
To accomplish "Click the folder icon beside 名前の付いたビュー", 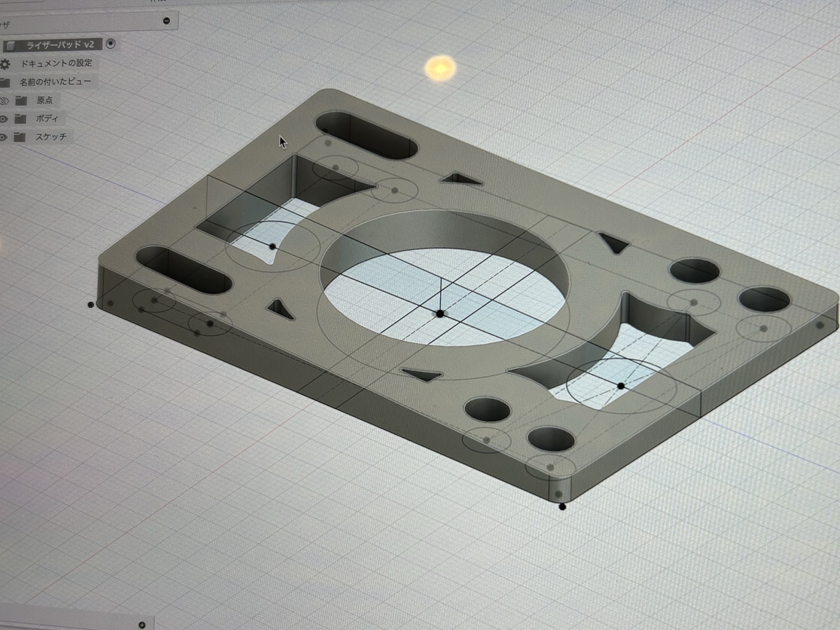I will (x=5, y=82).
